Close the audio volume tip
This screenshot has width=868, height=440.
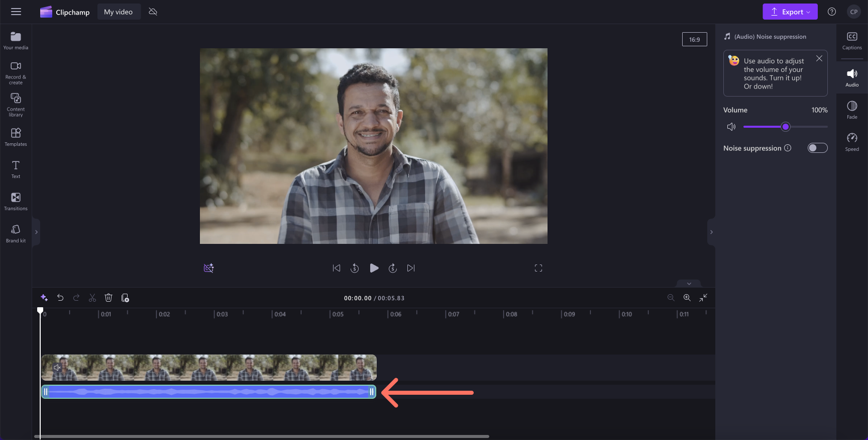pos(819,58)
